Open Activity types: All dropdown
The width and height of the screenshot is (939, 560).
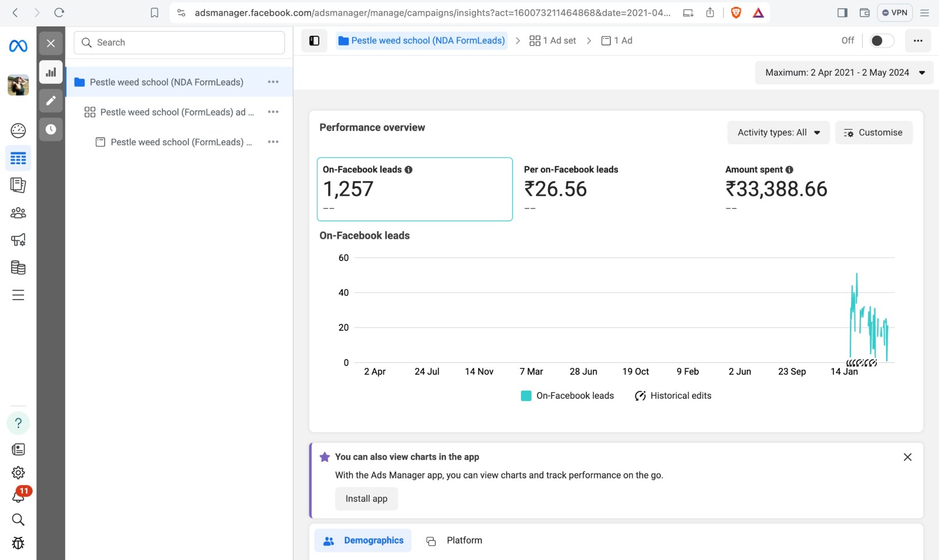(778, 133)
